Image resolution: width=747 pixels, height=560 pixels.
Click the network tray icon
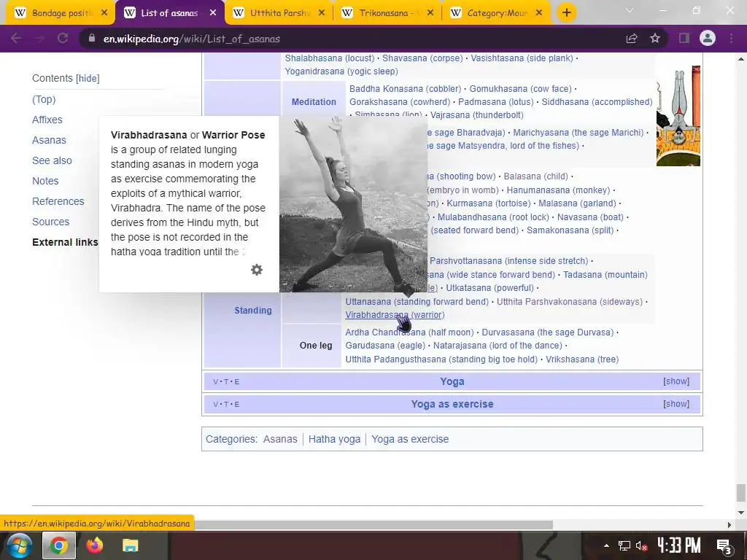click(624, 545)
